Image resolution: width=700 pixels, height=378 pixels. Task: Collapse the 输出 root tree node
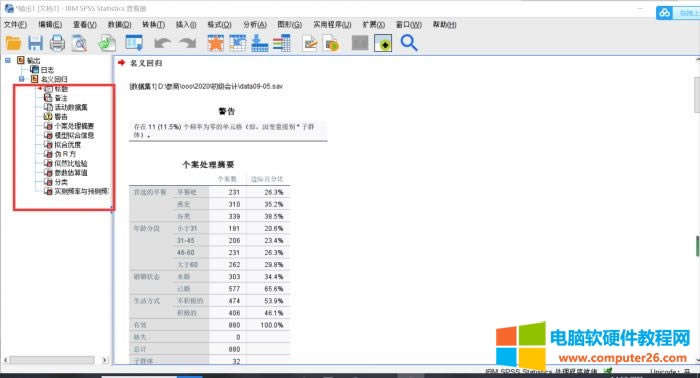click(x=8, y=60)
